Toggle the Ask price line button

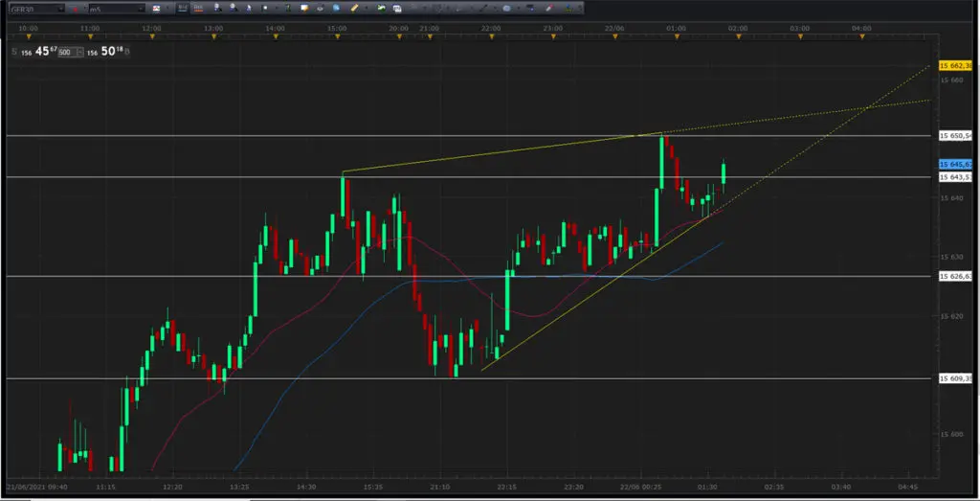pos(198,8)
